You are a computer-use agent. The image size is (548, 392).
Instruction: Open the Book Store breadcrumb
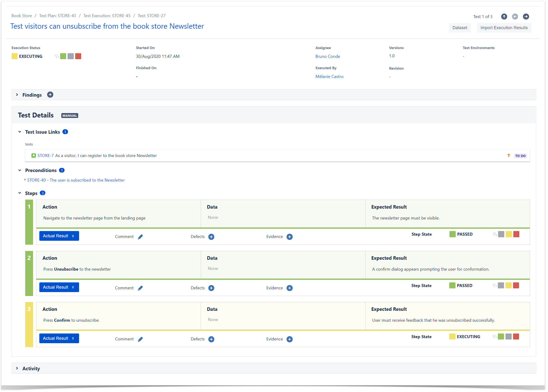(x=22, y=16)
